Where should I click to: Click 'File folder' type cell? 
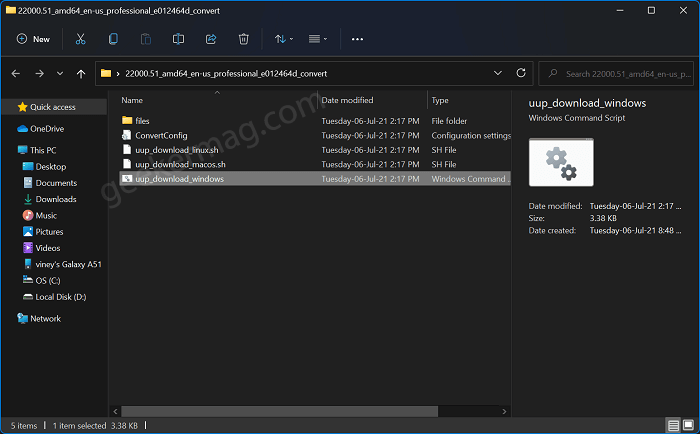point(449,121)
